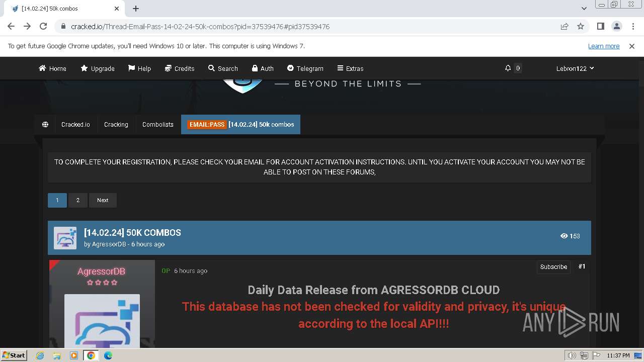Dismiss the Chrome update notice
Image resolution: width=644 pixels, height=362 pixels.
pos(632,46)
